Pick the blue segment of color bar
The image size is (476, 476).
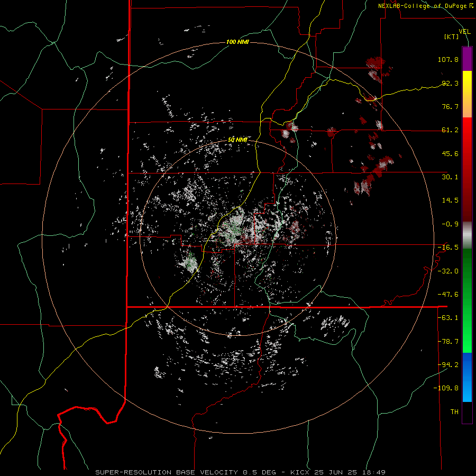pos(467,377)
